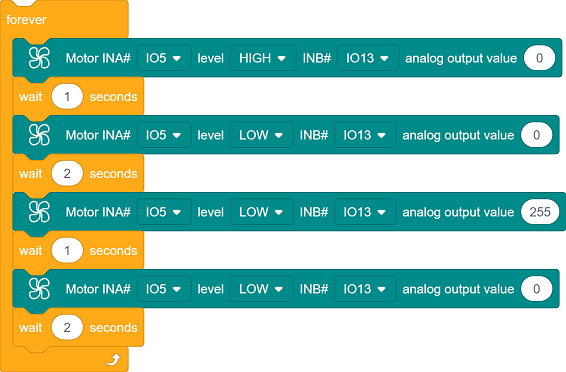Edit the first wait block's 1 seconds value
Viewport: 566px width, 372px height.
point(67,96)
